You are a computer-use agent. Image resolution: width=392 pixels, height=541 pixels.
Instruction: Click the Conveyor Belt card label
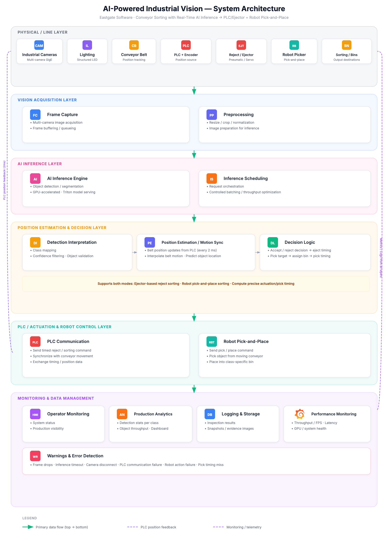pyautogui.click(x=134, y=55)
